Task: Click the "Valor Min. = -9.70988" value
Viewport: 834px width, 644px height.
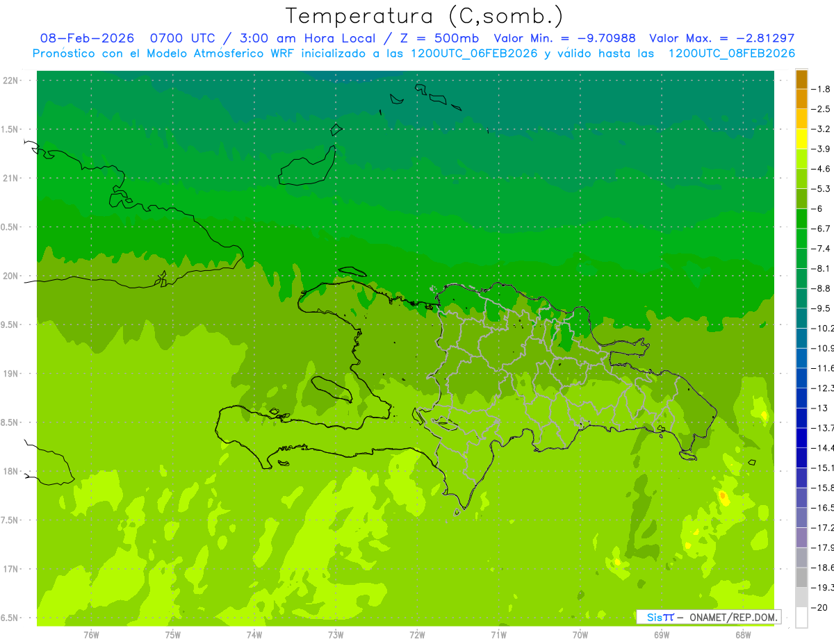Action: click(564, 38)
